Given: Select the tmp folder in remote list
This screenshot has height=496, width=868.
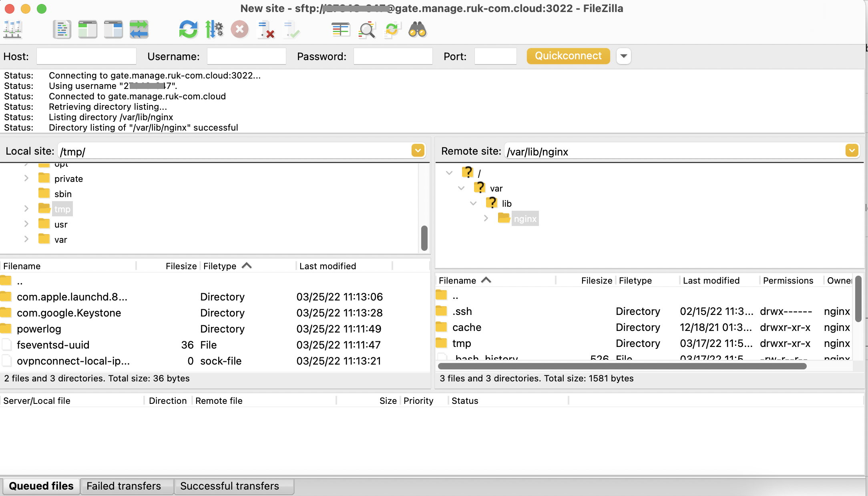Looking at the screenshot, I should tap(644, 343).
